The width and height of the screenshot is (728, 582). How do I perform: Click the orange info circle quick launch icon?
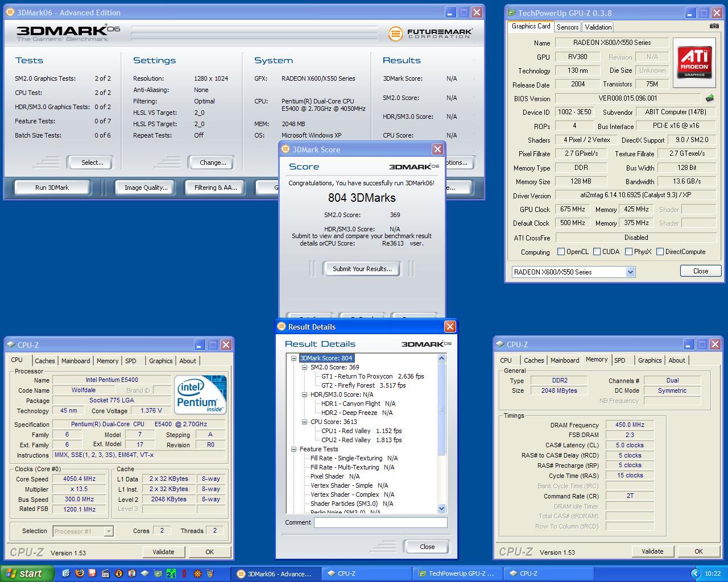pyautogui.click(x=119, y=573)
